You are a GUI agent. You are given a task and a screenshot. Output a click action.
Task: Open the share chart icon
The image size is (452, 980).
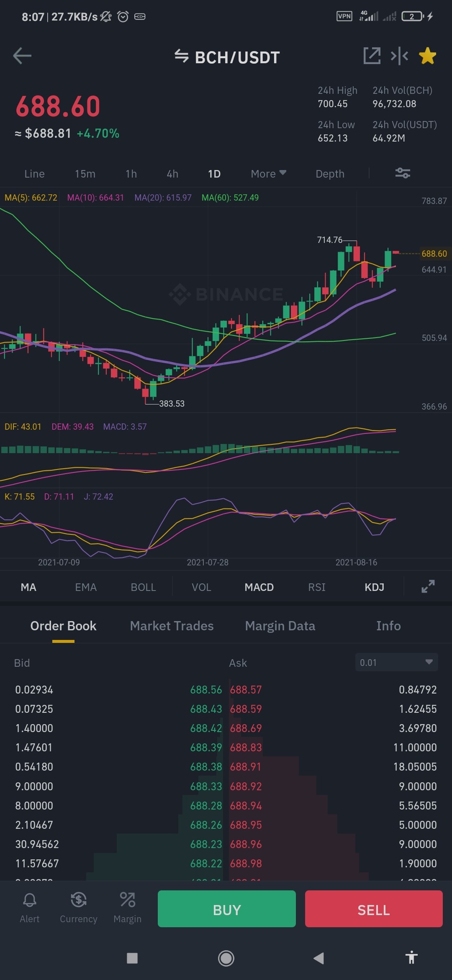coord(372,56)
